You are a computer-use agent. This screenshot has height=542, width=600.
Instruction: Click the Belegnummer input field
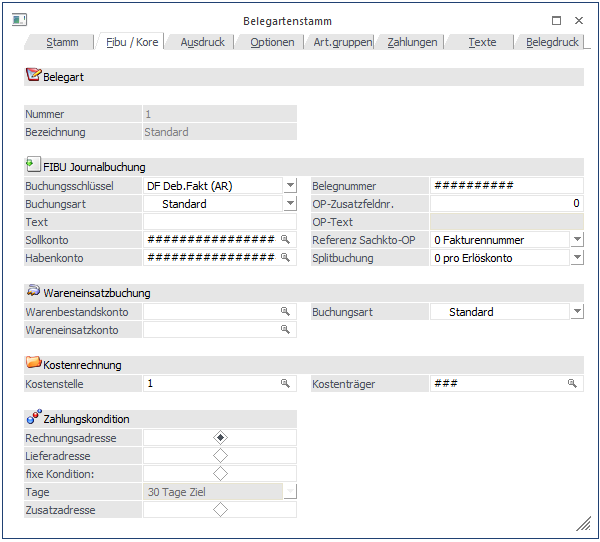(x=506, y=186)
